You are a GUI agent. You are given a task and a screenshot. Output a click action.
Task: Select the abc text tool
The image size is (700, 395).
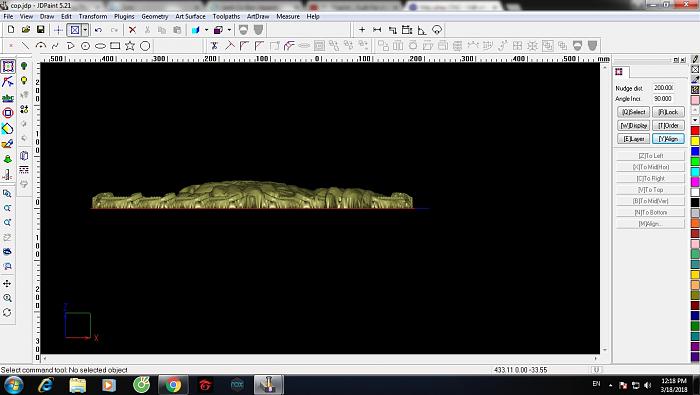click(x=8, y=98)
